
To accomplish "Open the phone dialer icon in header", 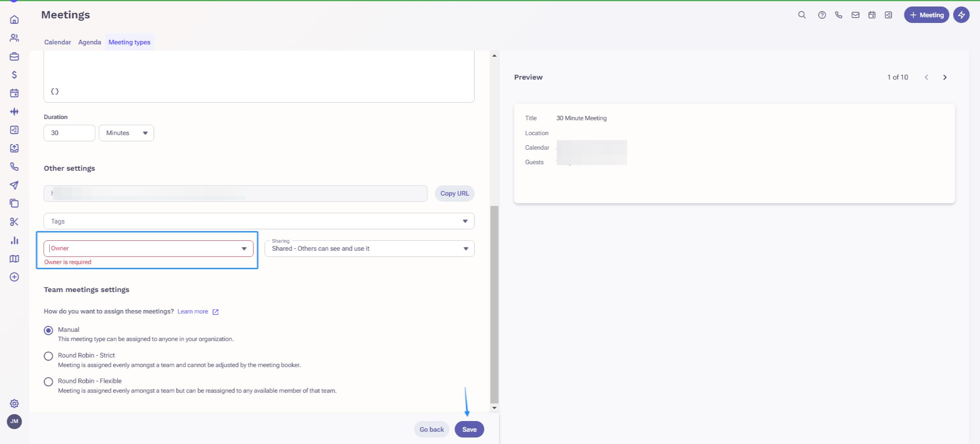I will pos(839,15).
